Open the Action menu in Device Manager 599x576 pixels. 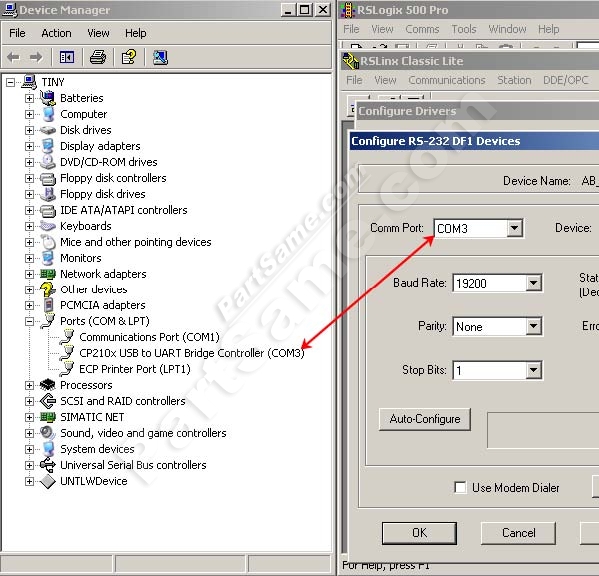point(56,33)
